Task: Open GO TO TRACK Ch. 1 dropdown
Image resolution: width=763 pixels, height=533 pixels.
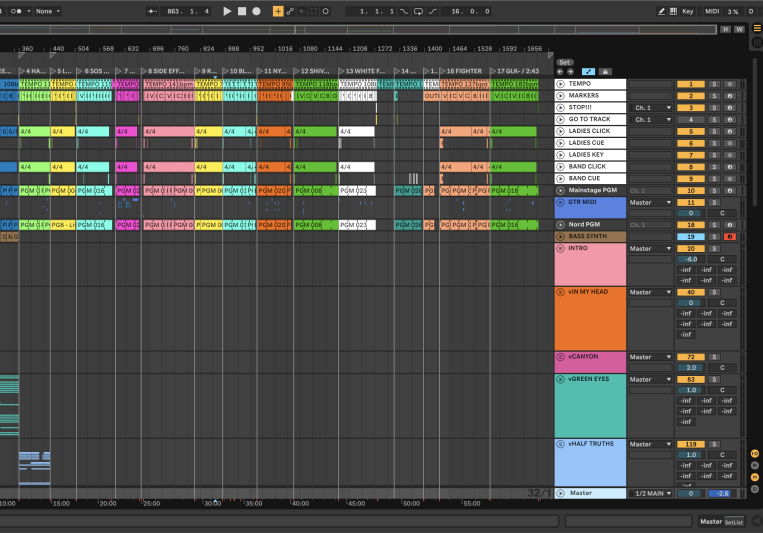Action: pos(651,119)
